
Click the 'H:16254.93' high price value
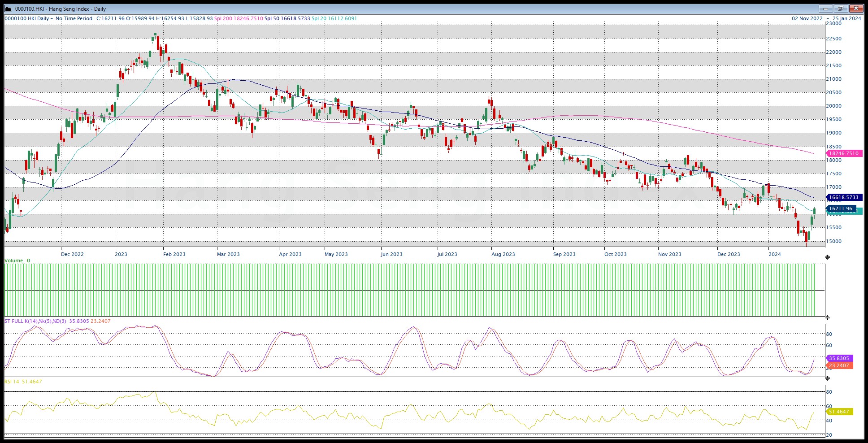pos(170,18)
